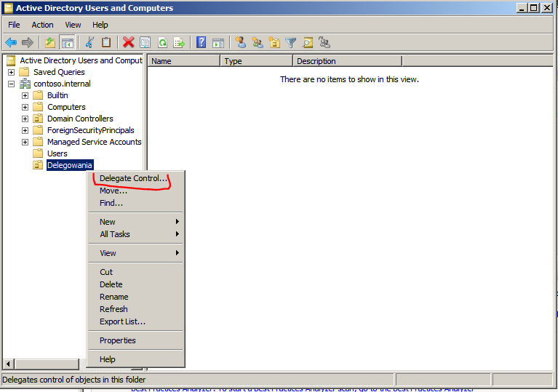Sort by the Type column header
The image size is (558, 392).
tap(257, 61)
